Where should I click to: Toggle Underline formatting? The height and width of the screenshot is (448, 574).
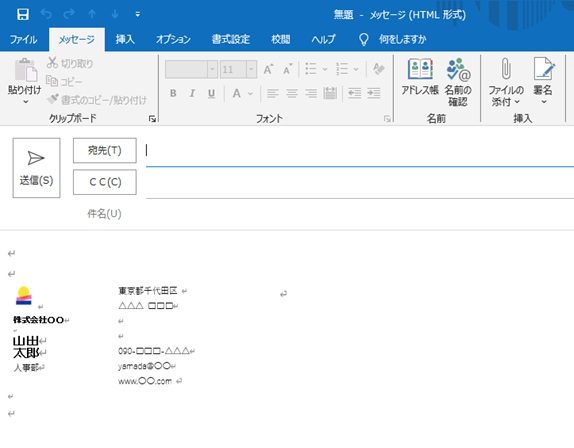tap(211, 94)
